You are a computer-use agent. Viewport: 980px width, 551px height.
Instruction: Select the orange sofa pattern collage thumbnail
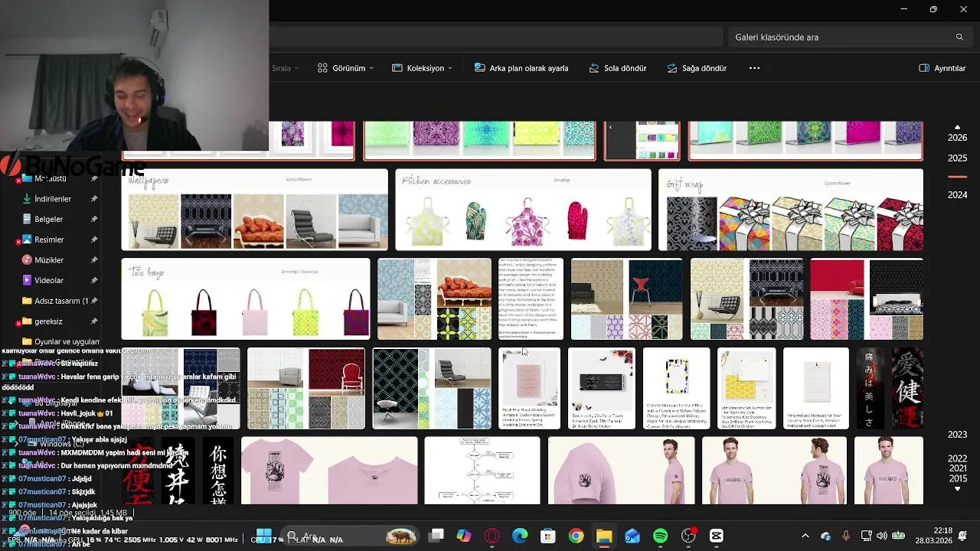click(434, 299)
